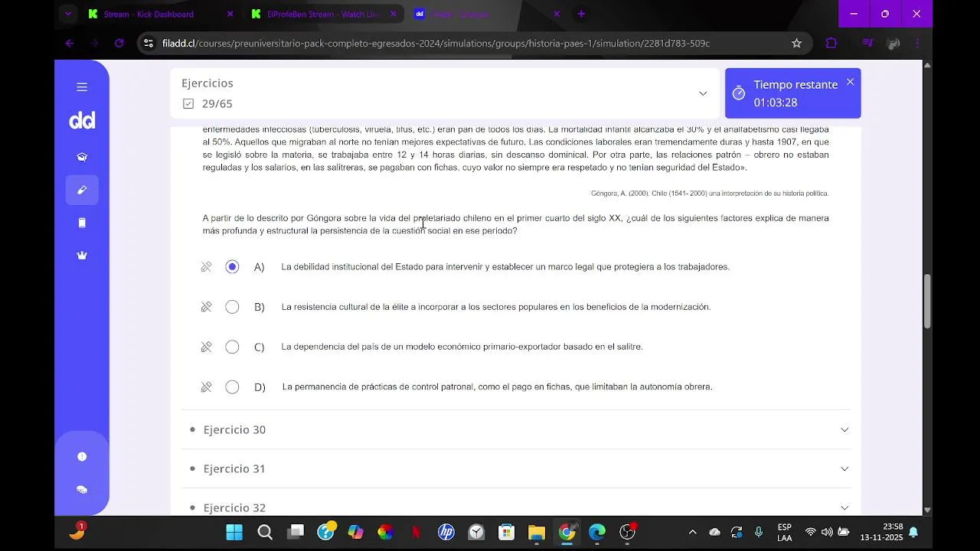This screenshot has height=551, width=980.
Task: Open the tab search dropdown arrow
Action: click(68, 14)
